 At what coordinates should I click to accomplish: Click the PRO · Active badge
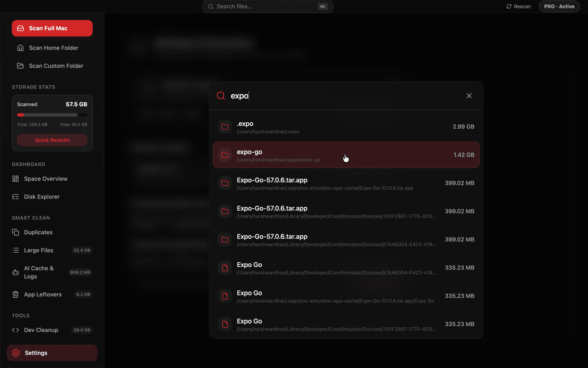tap(559, 7)
